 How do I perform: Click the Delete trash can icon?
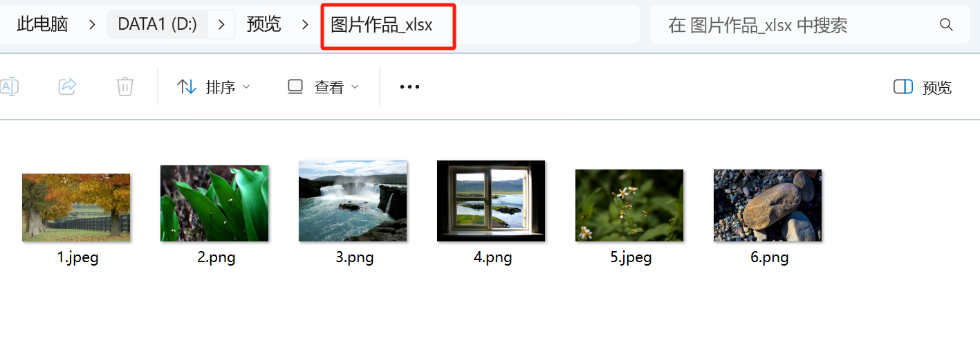[125, 86]
